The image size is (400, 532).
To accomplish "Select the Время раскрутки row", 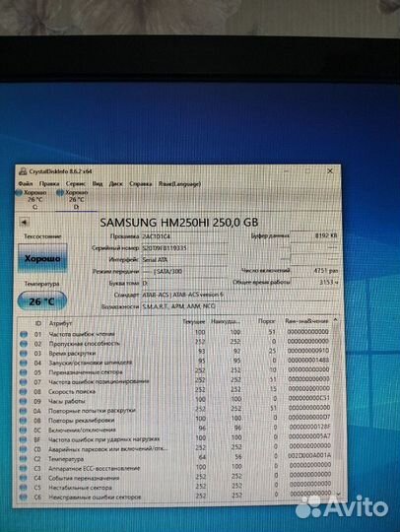I will click(174, 352).
